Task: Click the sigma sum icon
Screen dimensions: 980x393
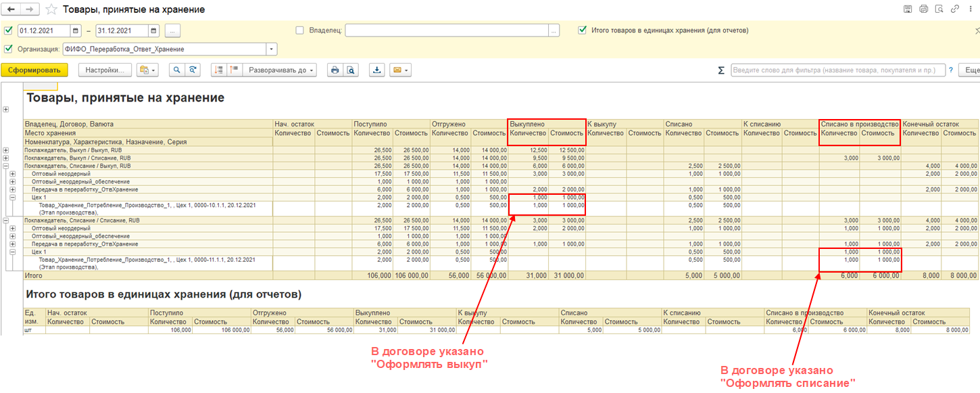Action: click(720, 70)
